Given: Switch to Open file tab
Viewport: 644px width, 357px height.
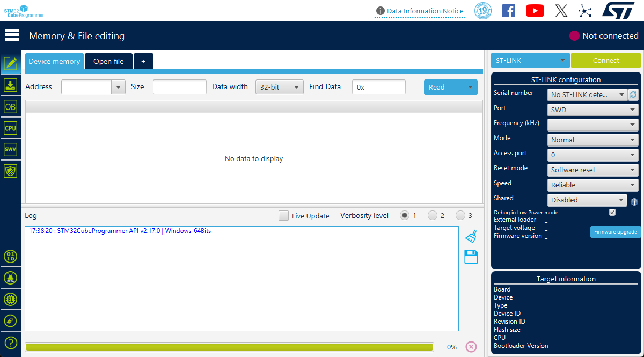Looking at the screenshot, I should tap(108, 61).
